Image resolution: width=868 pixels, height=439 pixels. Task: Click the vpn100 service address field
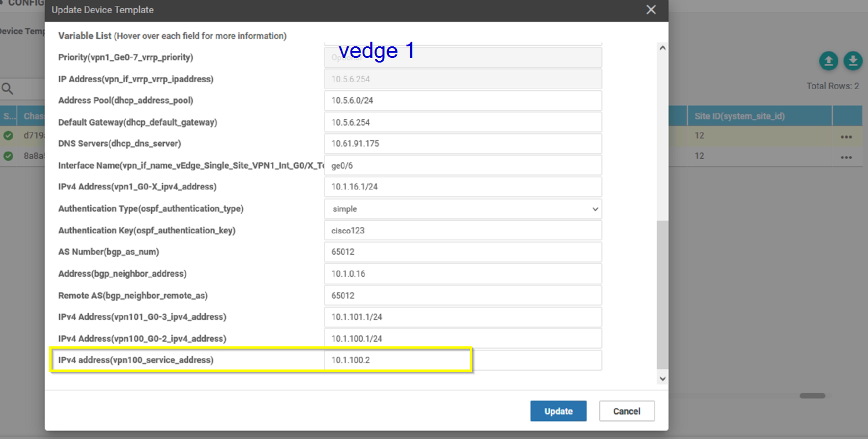(463, 360)
